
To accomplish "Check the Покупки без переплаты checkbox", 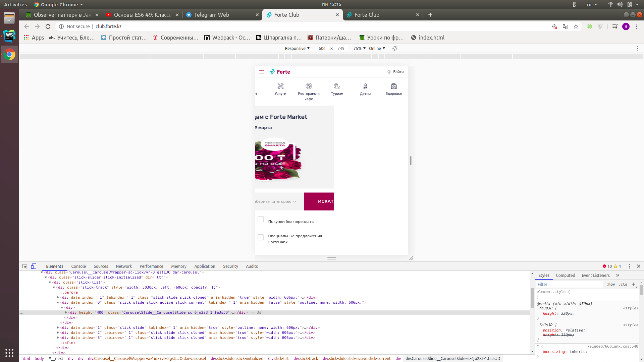I will click(x=261, y=219).
